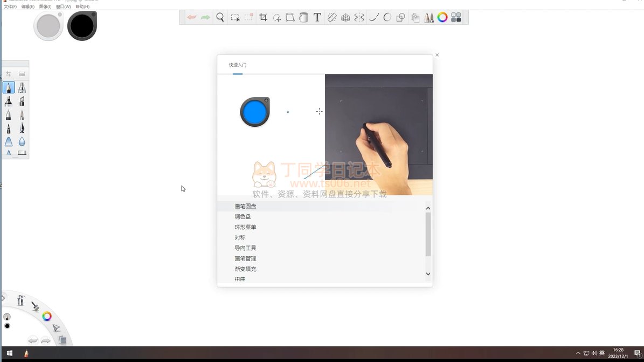Open the Windows Start menu

point(9,353)
